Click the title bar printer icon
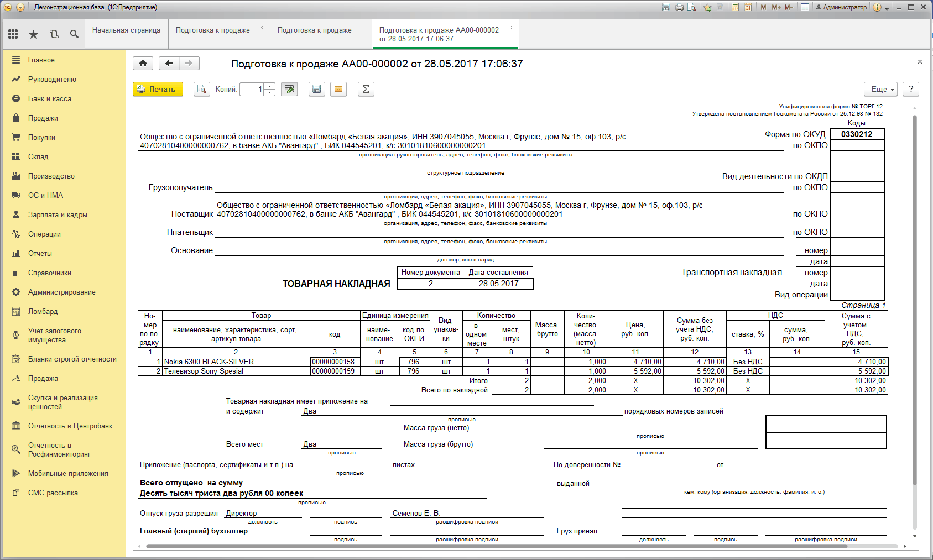This screenshot has width=933, height=560. coord(679,7)
